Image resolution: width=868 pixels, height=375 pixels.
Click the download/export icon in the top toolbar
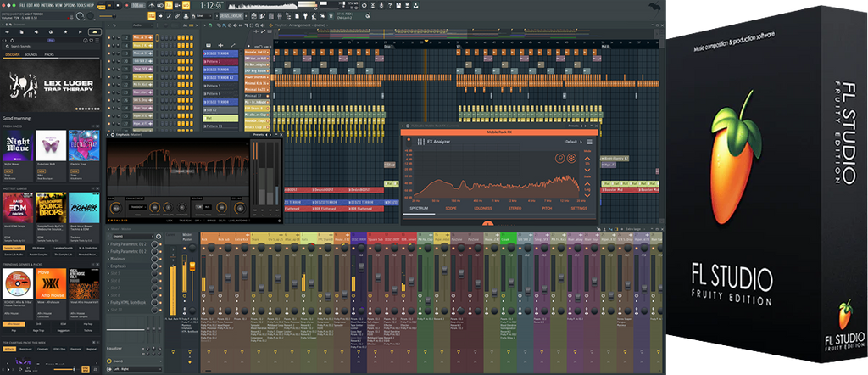(x=415, y=6)
